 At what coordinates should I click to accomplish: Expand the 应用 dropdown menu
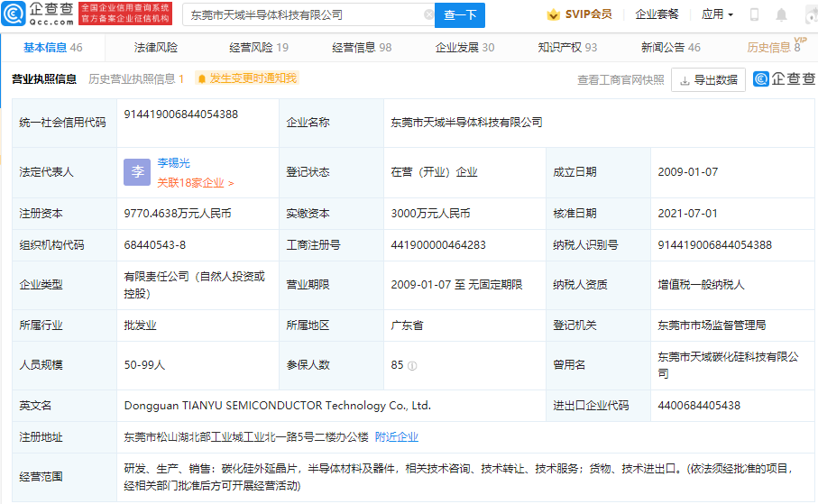click(x=717, y=15)
